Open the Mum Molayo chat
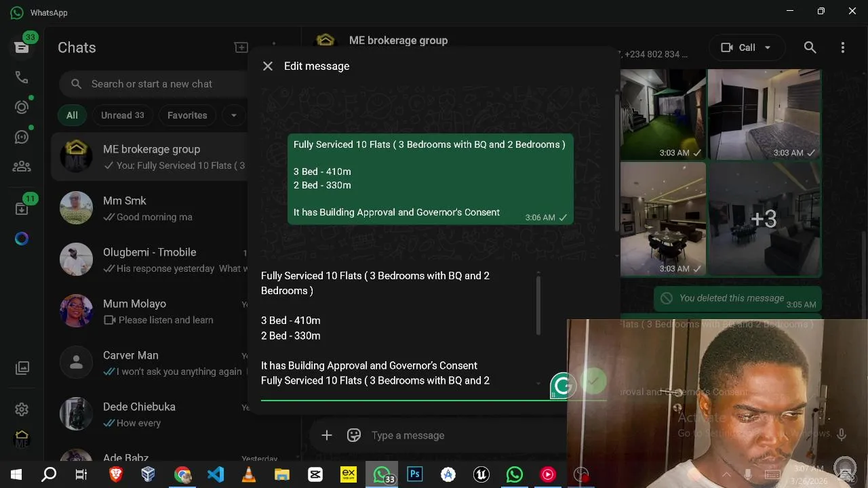Image resolution: width=868 pixels, height=488 pixels. click(x=150, y=312)
